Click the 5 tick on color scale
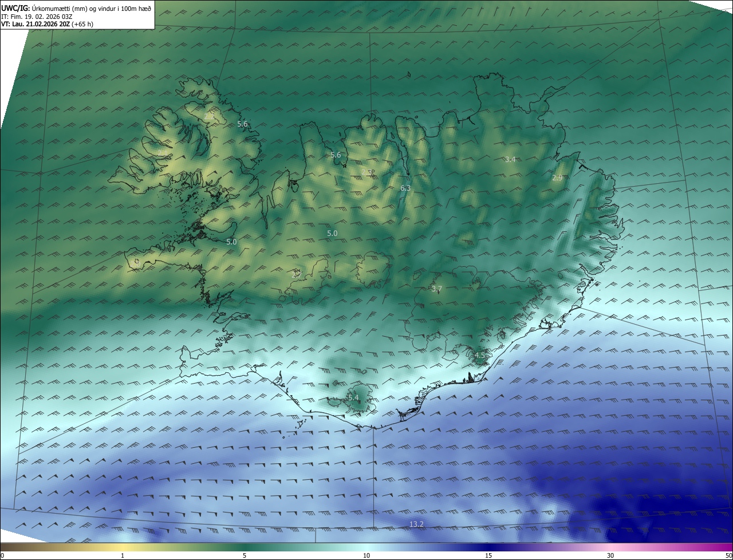Viewport: 733px width, 560px height. tap(245, 556)
